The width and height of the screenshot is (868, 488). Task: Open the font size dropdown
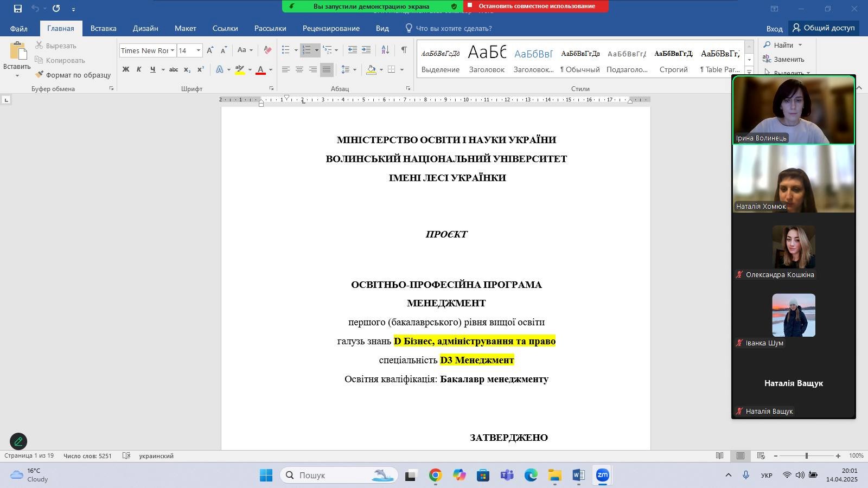click(x=199, y=50)
